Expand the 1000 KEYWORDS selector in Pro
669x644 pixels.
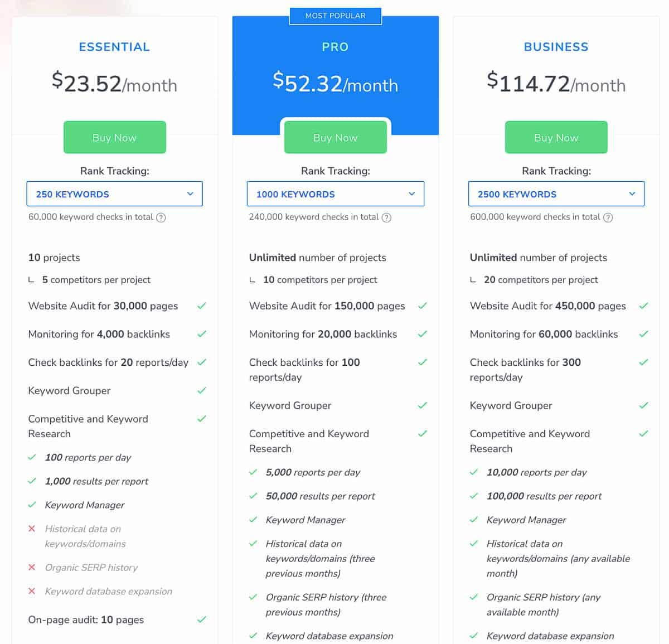tap(335, 194)
